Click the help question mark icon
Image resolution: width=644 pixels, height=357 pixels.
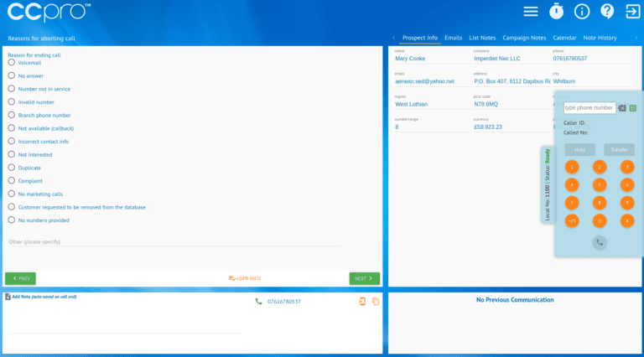coord(606,12)
